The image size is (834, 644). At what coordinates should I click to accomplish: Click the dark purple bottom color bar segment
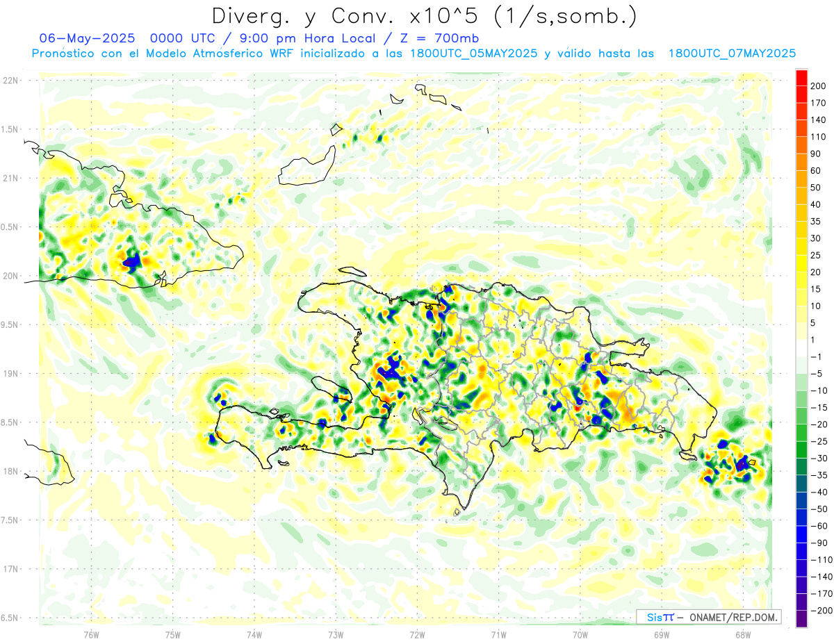(801, 619)
